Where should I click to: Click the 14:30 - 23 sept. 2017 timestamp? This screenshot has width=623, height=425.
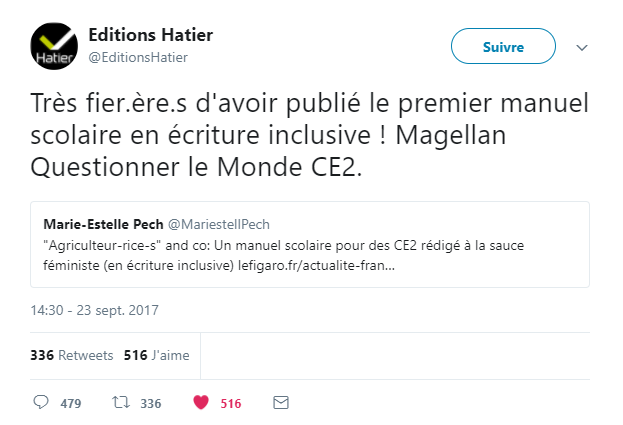pyautogui.click(x=95, y=310)
